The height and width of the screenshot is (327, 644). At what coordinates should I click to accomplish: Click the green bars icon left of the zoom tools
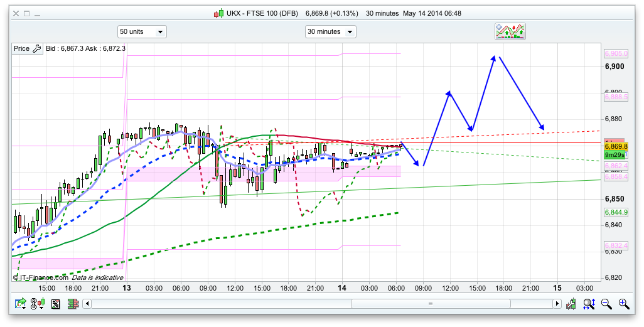[x=571, y=304]
